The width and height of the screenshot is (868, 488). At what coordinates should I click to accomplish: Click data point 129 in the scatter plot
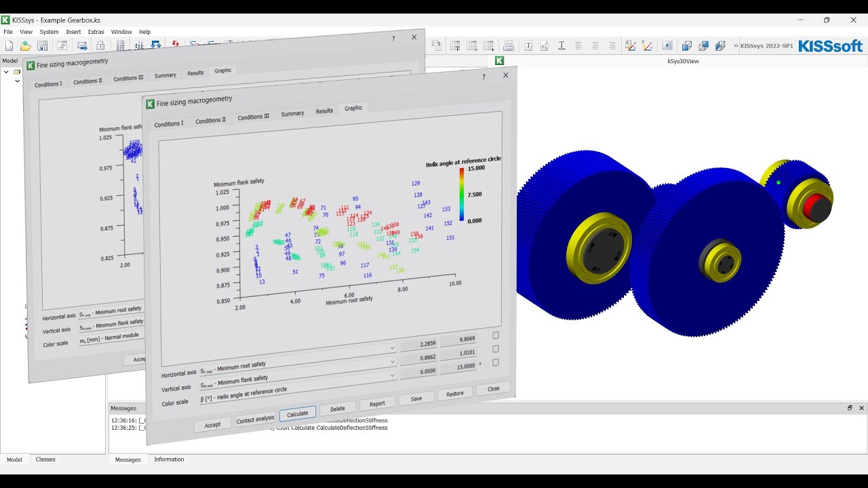point(416,183)
